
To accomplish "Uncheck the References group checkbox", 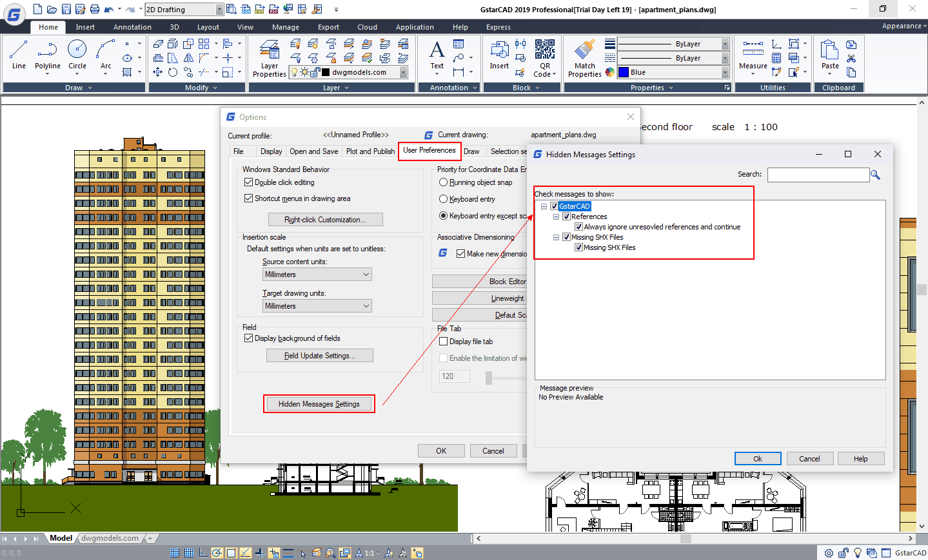I will click(566, 217).
